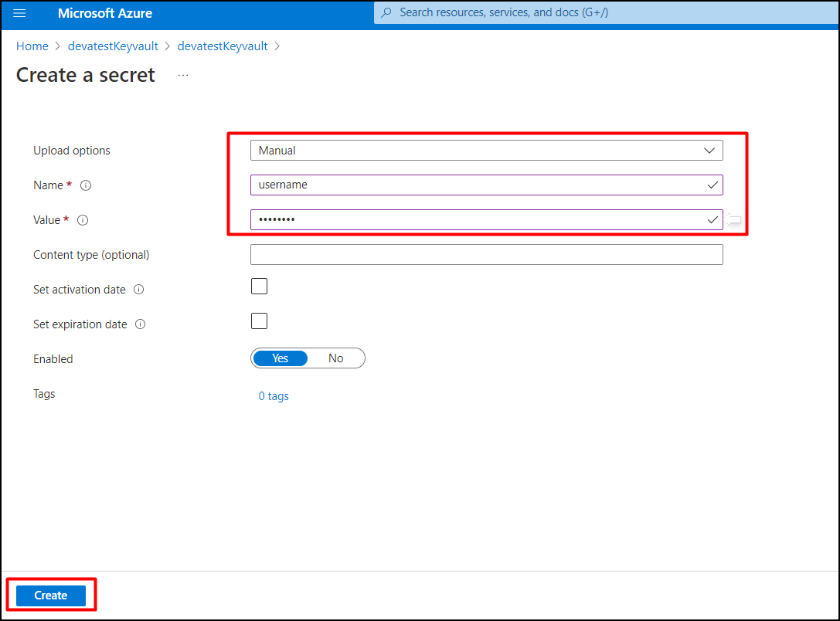Screen dimensions: 840x621
Task: Set Enabled toggle to No
Action: pos(336,358)
